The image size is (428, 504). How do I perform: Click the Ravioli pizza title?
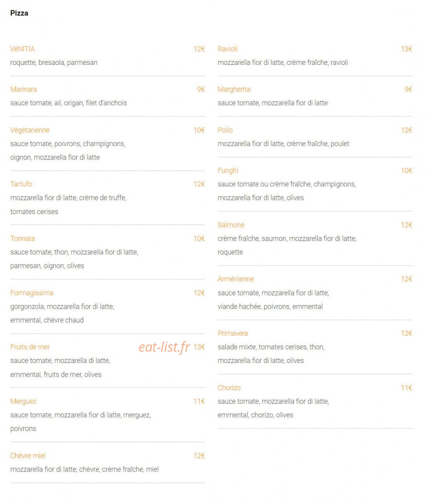click(227, 49)
